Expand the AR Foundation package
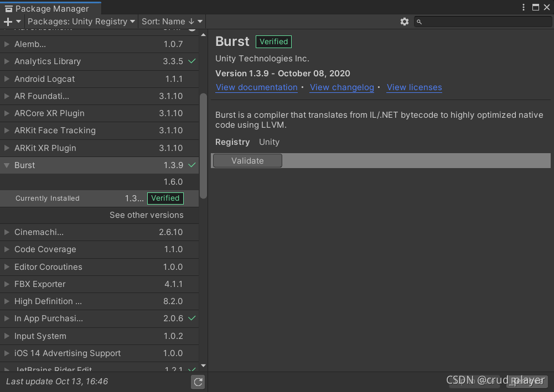This screenshot has width=554, height=392. [x=6, y=96]
